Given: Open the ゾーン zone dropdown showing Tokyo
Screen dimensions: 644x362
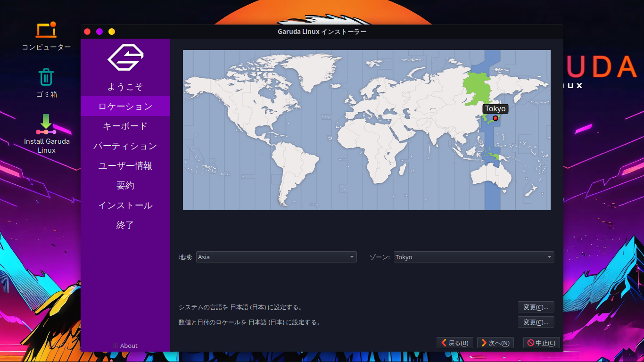Looking at the screenshot, I should pyautogui.click(x=474, y=257).
